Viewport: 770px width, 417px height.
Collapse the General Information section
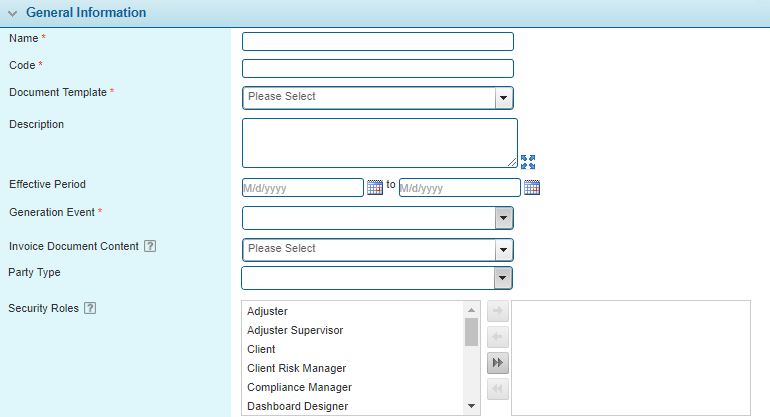12,13
